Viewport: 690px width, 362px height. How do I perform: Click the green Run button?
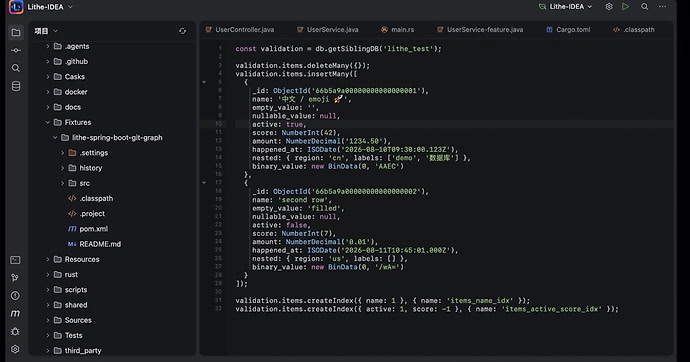coord(625,7)
